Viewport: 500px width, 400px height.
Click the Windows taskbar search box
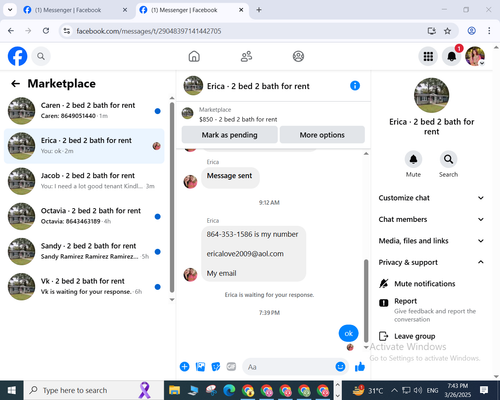[x=93, y=390]
